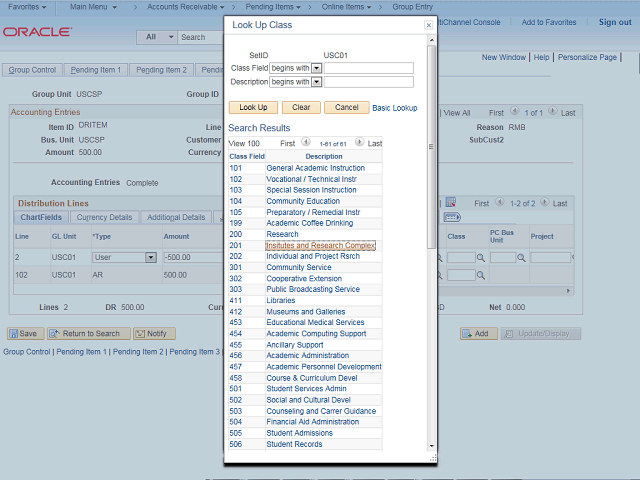The image size is (640, 480).
Task: Choose Community Education class
Action: tap(303, 201)
